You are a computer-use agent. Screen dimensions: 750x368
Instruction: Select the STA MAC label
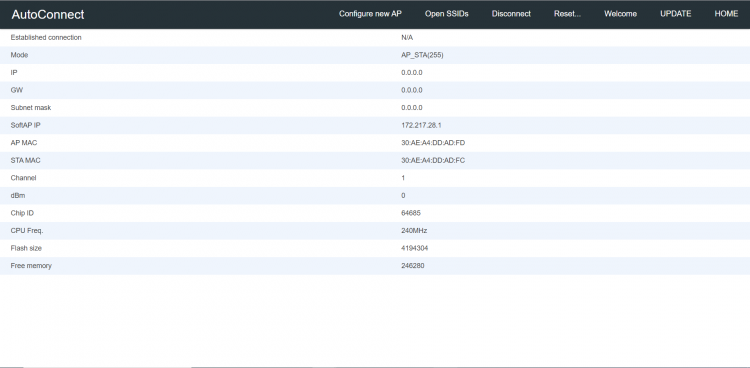tap(25, 160)
